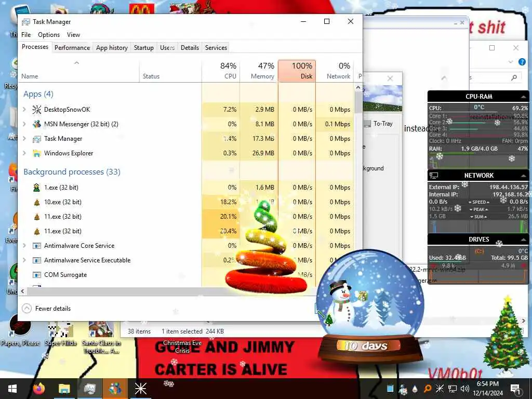Sort processes by Status column header

coord(170,71)
